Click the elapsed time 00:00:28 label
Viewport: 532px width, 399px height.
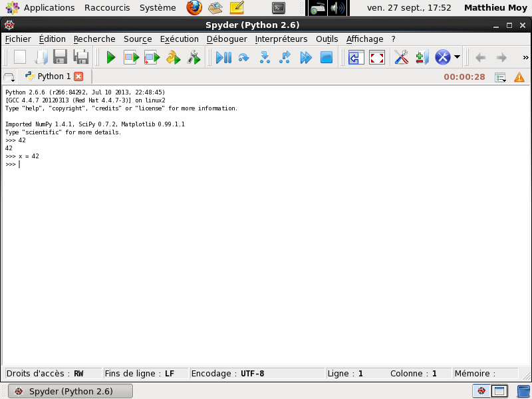click(464, 77)
